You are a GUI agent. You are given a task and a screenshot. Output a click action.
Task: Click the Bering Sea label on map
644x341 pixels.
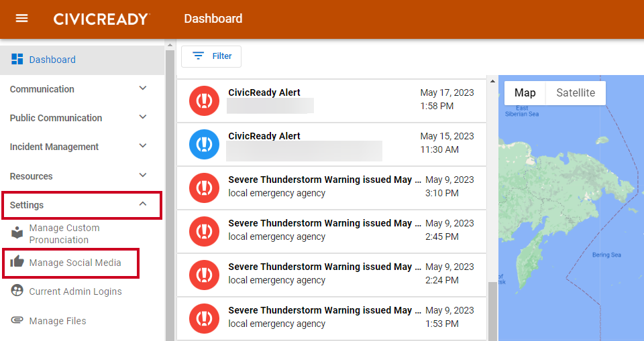tap(606, 255)
